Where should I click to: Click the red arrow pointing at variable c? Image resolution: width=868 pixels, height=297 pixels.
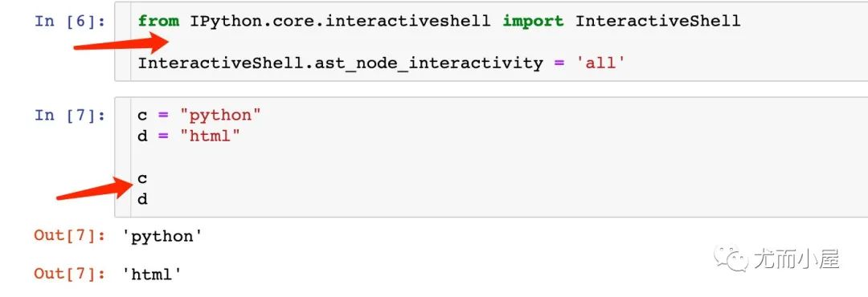point(96,188)
